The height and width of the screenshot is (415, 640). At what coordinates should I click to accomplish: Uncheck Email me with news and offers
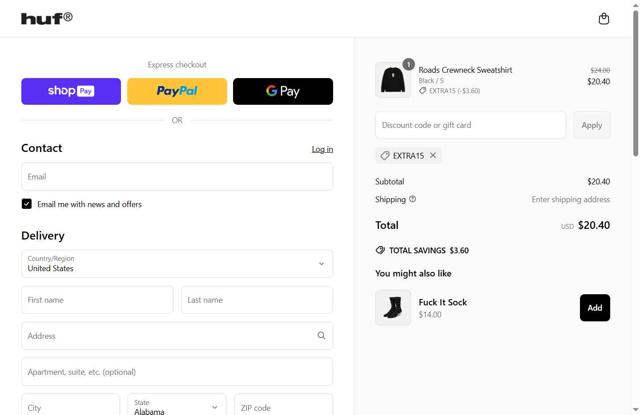pos(27,204)
